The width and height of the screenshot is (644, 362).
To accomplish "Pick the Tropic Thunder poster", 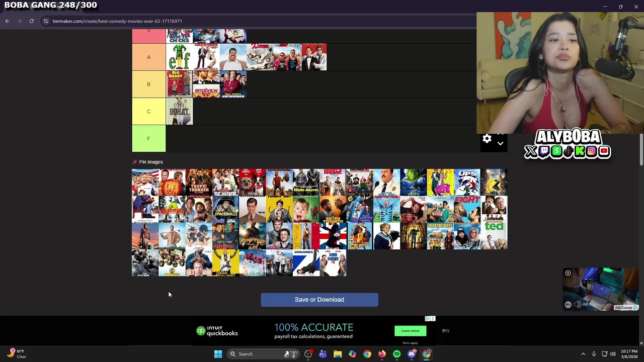I will (x=199, y=182).
